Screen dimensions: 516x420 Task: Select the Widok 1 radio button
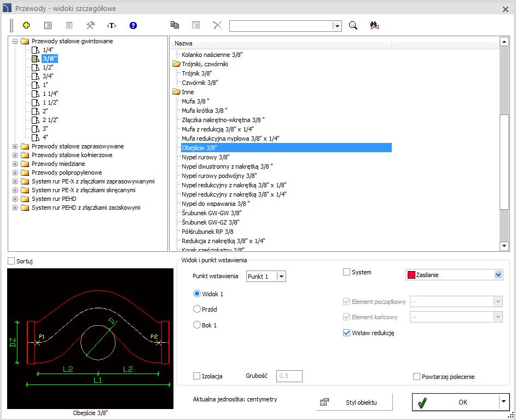pyautogui.click(x=197, y=294)
